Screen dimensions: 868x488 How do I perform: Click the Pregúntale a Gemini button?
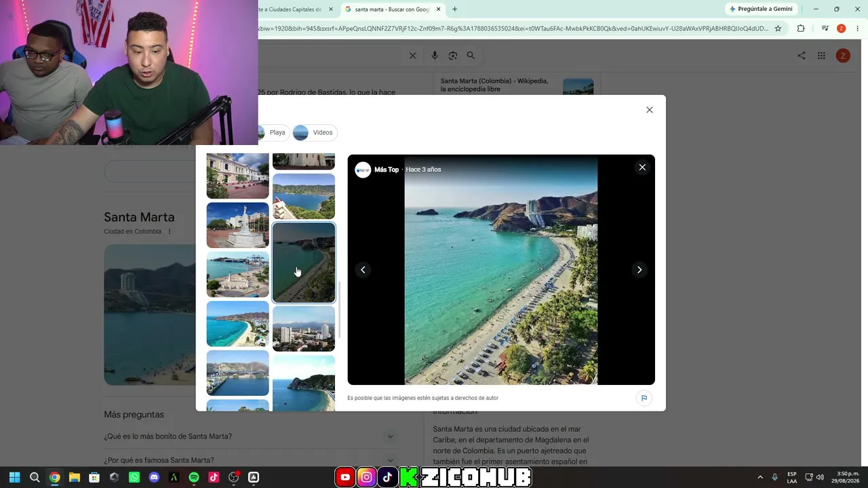point(760,9)
